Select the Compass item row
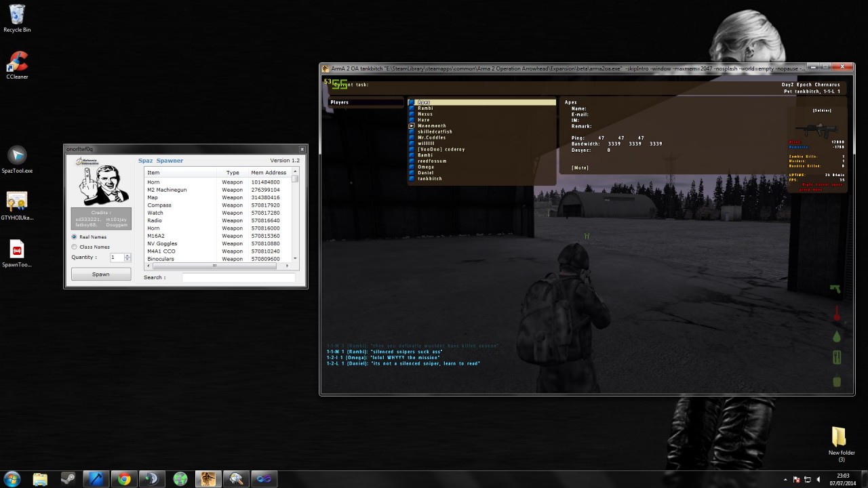Image resolution: width=868 pixels, height=488 pixels. (x=218, y=205)
